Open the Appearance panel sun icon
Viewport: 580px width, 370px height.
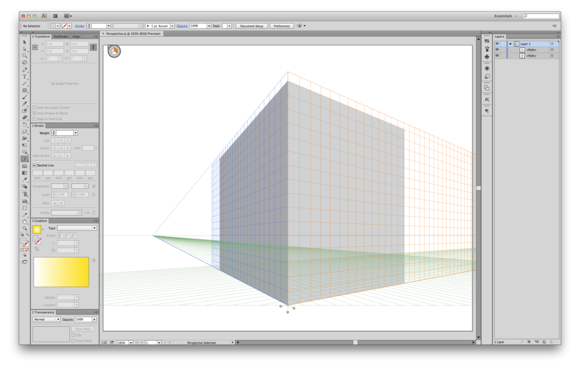[487, 68]
